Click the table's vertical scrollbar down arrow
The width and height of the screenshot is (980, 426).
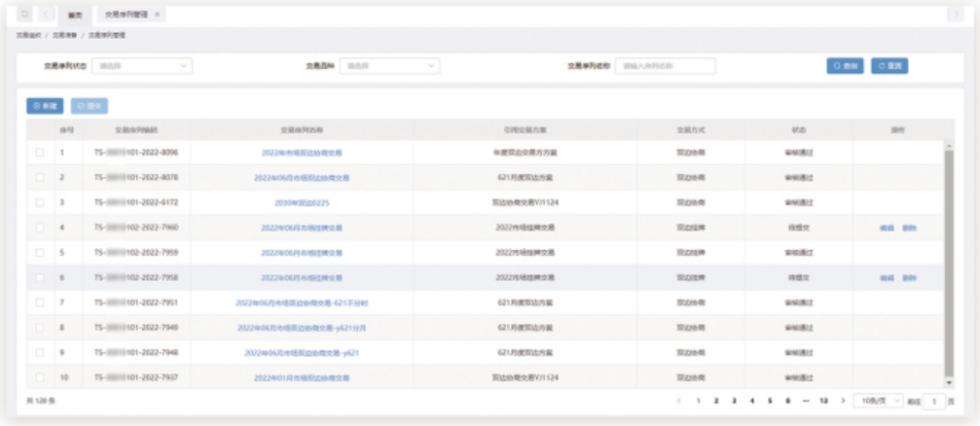point(948,384)
